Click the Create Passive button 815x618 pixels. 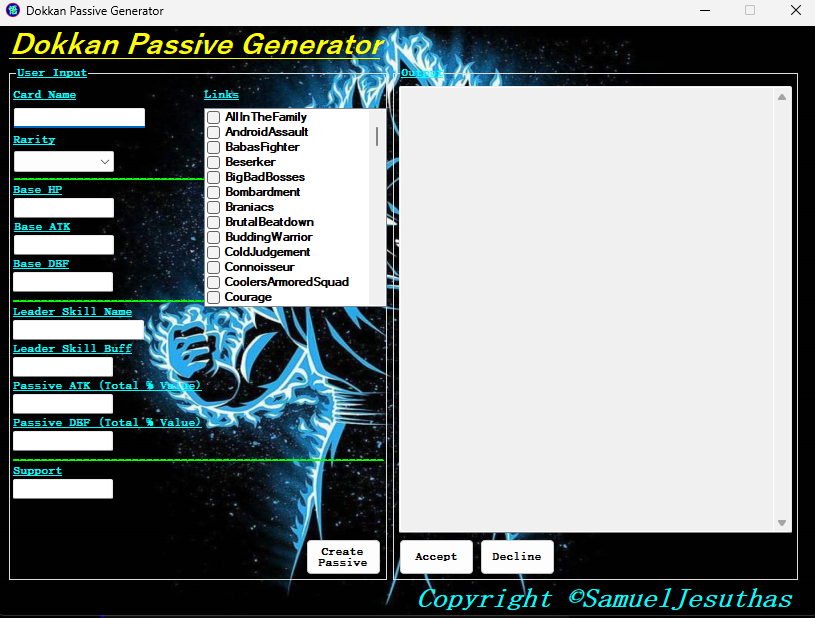[343, 557]
